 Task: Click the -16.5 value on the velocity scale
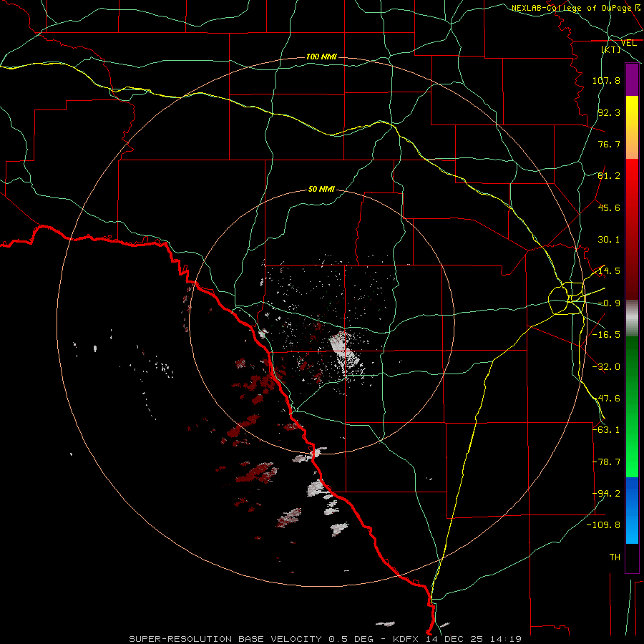pyautogui.click(x=606, y=335)
